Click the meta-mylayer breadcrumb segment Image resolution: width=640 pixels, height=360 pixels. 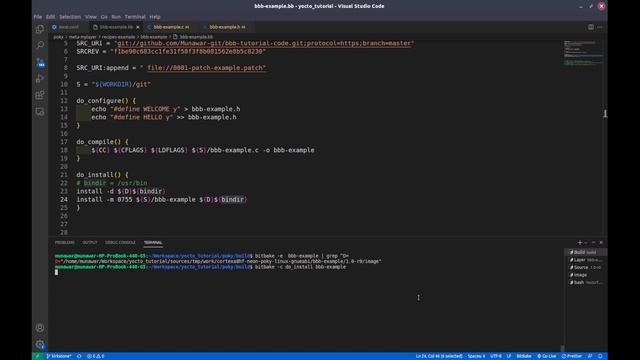(x=82, y=37)
